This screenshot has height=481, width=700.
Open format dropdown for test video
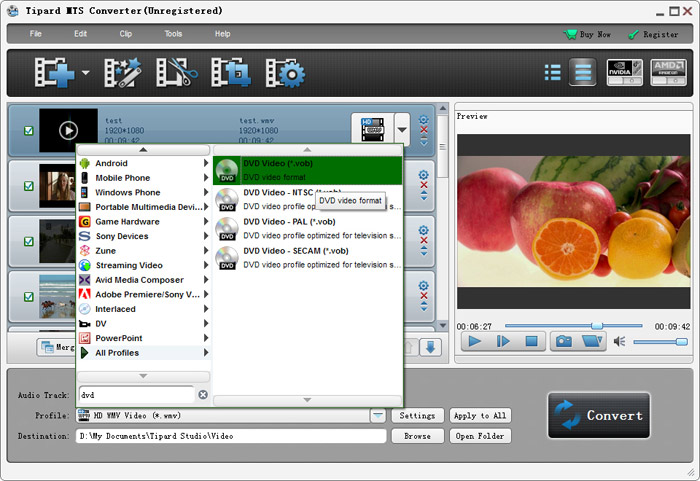[x=402, y=130]
